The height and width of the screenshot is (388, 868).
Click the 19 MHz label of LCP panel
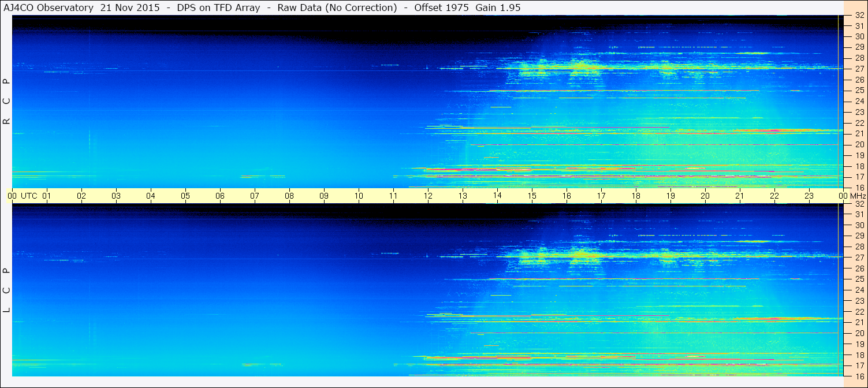[x=859, y=344]
